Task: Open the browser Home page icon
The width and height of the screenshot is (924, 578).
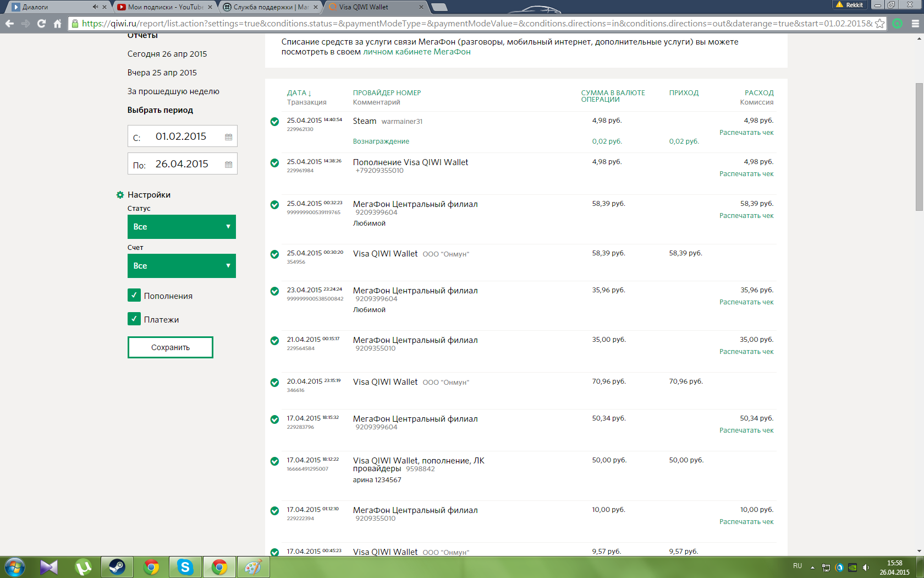Action: [x=57, y=24]
